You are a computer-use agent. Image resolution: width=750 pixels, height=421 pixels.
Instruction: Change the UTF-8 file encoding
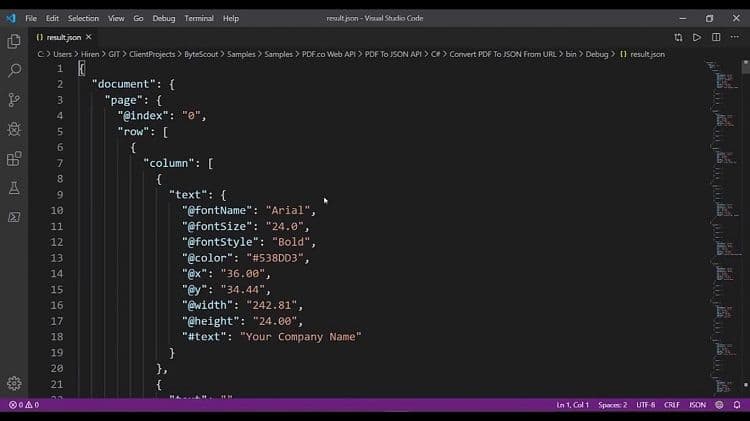(x=644, y=405)
